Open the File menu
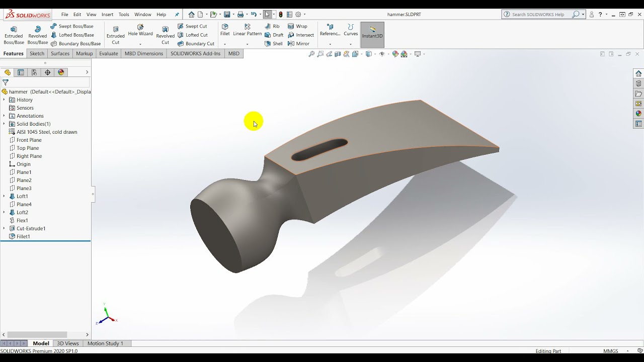This screenshot has width=644, height=362. click(x=64, y=15)
